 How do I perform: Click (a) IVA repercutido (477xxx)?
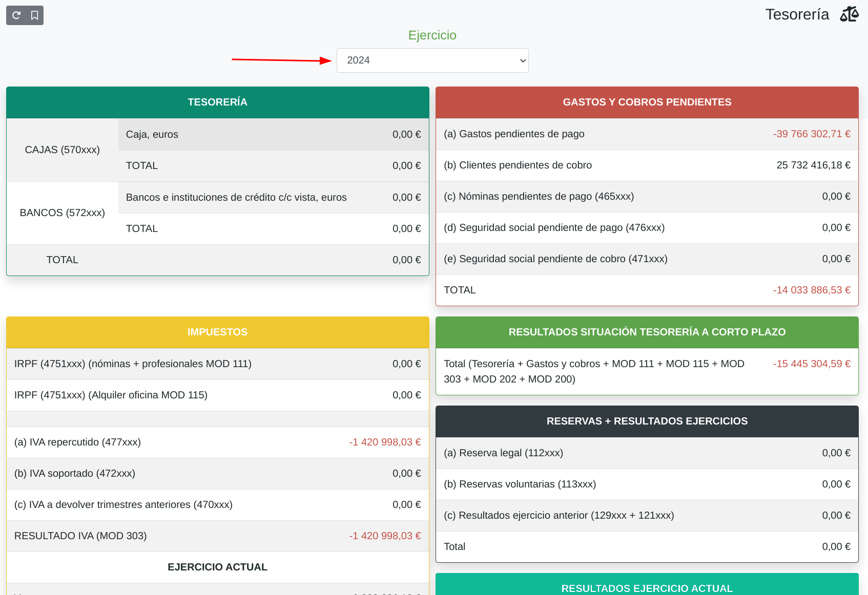pyautogui.click(x=77, y=442)
